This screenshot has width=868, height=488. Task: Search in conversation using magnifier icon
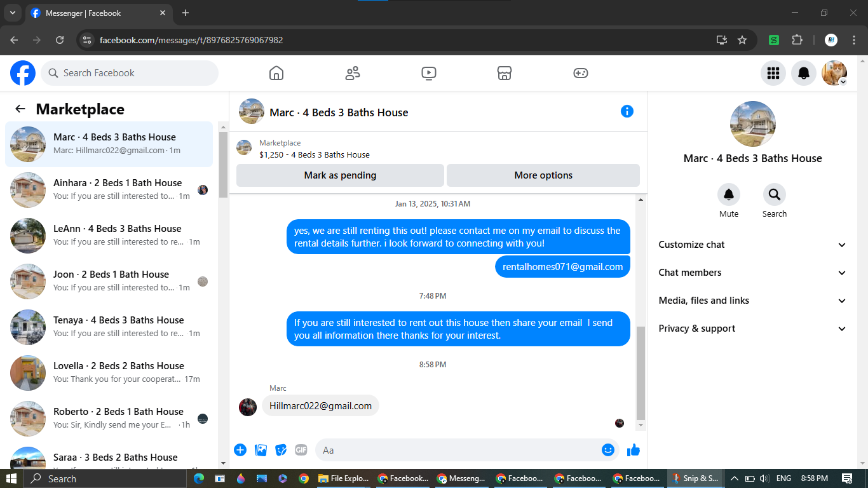pyautogui.click(x=775, y=194)
